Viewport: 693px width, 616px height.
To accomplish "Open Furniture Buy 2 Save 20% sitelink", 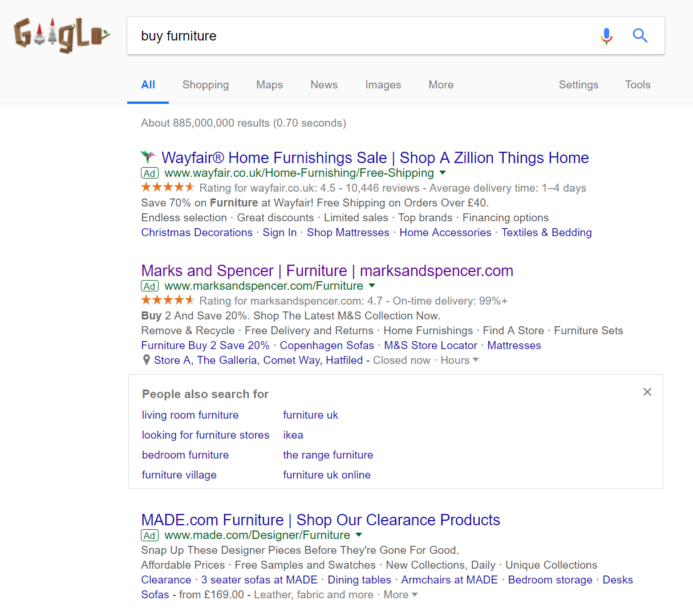I will pos(205,345).
